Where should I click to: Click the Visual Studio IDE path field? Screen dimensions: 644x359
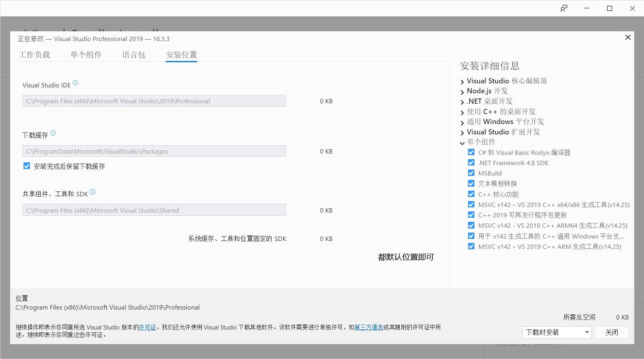click(154, 101)
